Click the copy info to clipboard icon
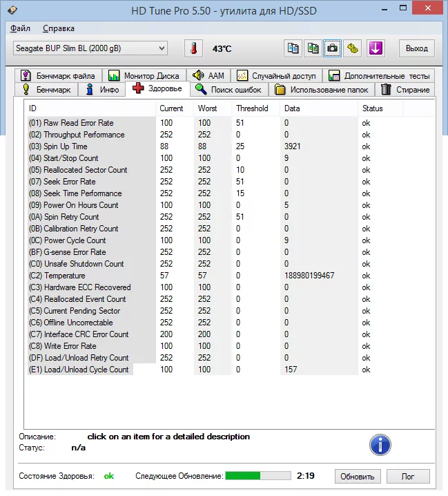The image size is (448, 496). 293,49
